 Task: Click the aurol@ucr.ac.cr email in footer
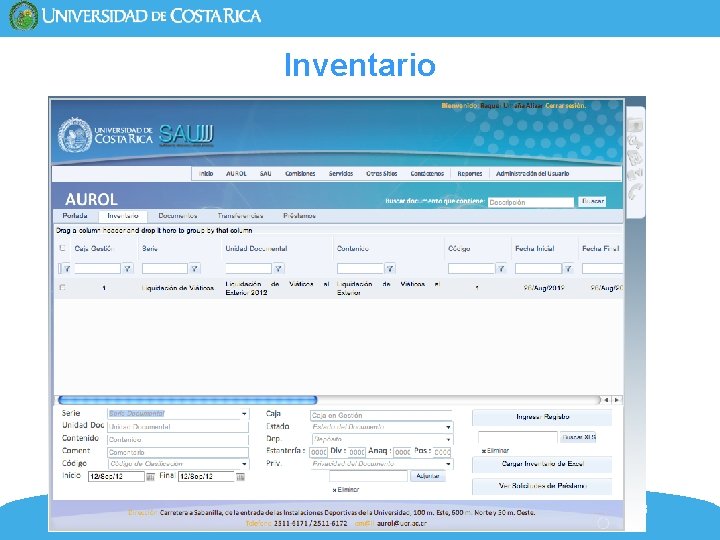tap(402, 523)
